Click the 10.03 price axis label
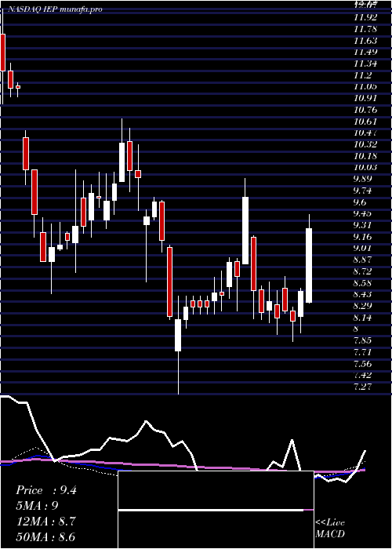Screen dimensions: 392x549 (x=365, y=167)
